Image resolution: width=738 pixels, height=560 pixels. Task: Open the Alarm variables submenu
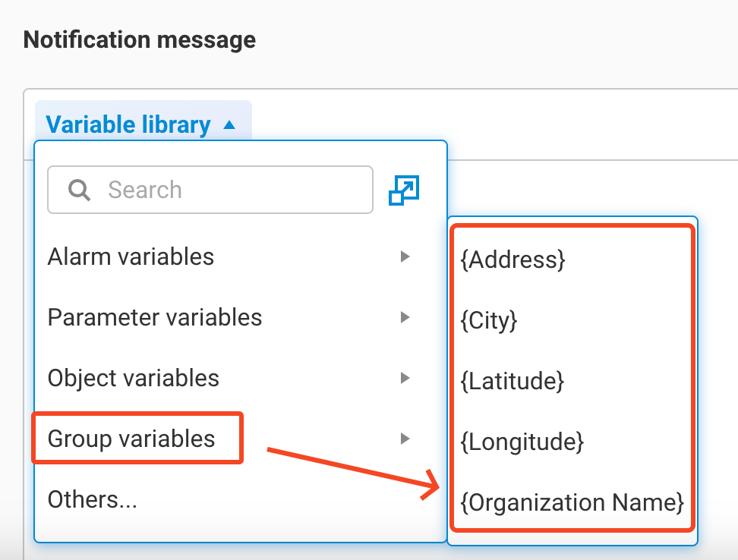[131, 256]
